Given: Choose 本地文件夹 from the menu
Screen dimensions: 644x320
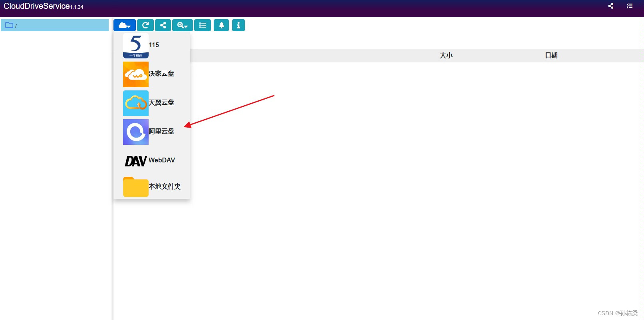Looking at the screenshot, I should click(x=165, y=186).
